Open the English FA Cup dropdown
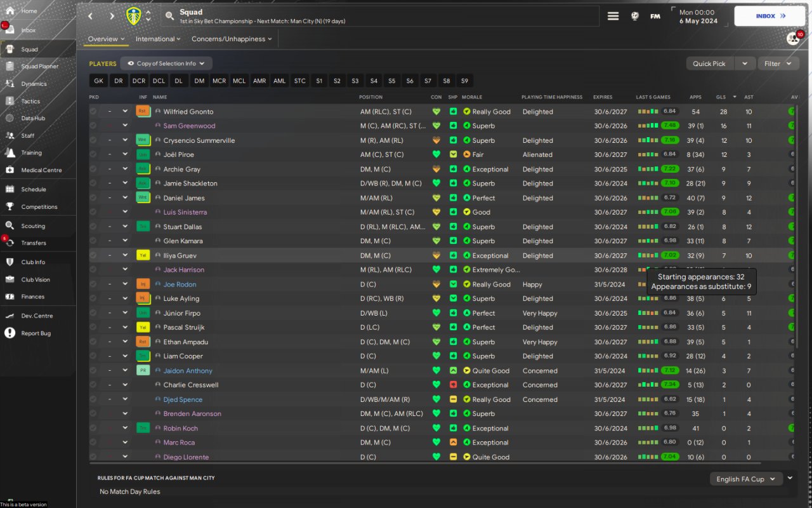 [x=745, y=479]
